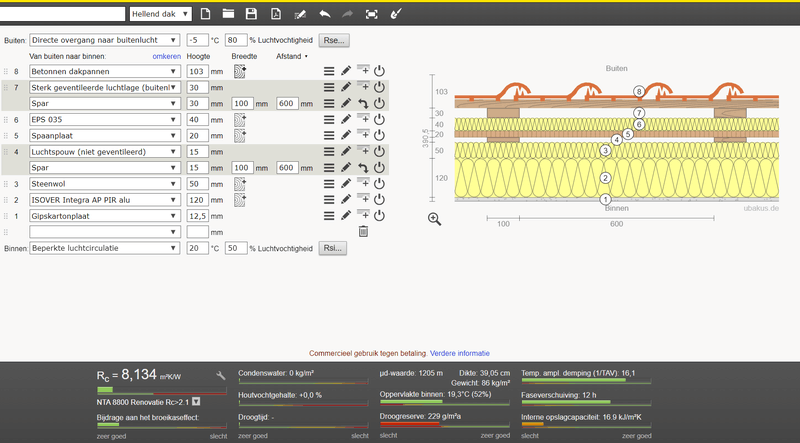Viewport: 800px width, 443px height.
Task: Switch off the EPS 035 layer
Action: pyautogui.click(x=379, y=120)
